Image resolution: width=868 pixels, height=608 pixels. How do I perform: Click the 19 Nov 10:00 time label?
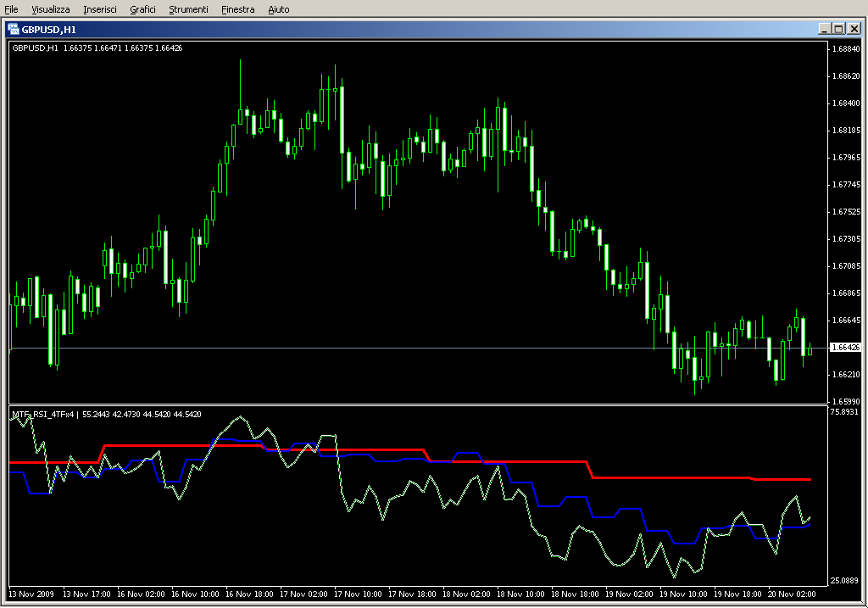coord(683,594)
